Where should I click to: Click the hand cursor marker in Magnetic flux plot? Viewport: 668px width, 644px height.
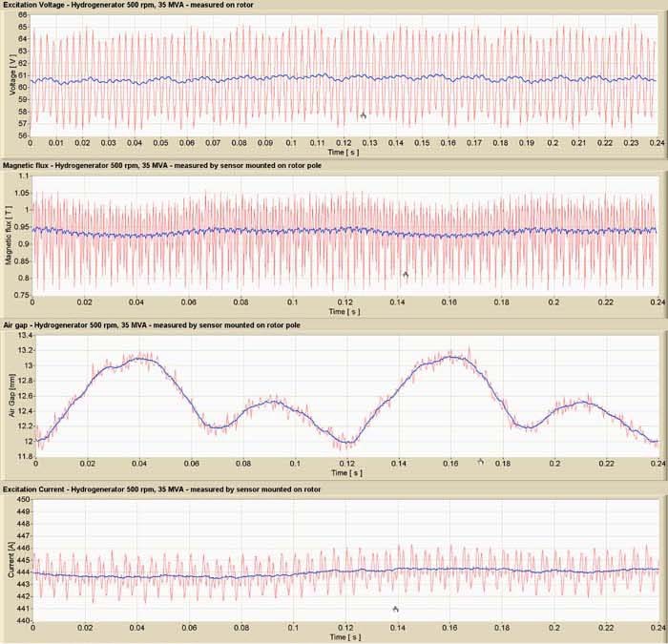tap(406, 274)
